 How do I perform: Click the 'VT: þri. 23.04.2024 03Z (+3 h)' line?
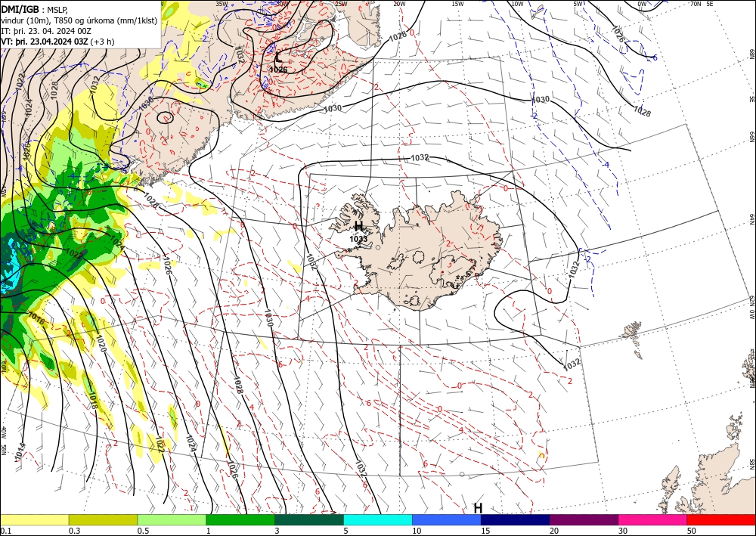point(57,42)
